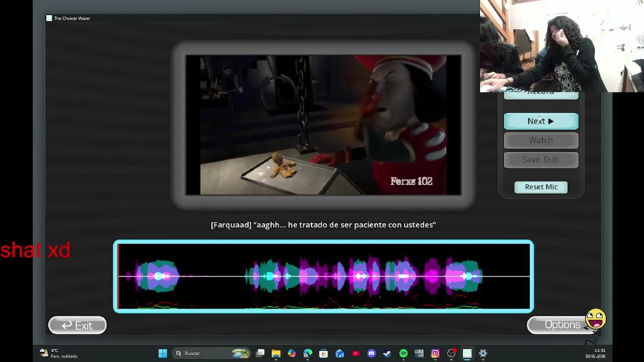Click the recorded audio waveform display
The image size is (644, 362).
[324, 276]
